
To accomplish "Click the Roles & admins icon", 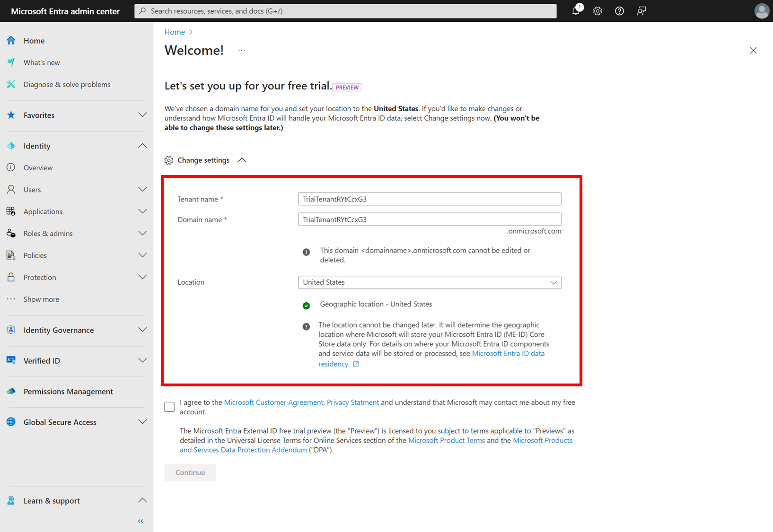I will pos(11,233).
